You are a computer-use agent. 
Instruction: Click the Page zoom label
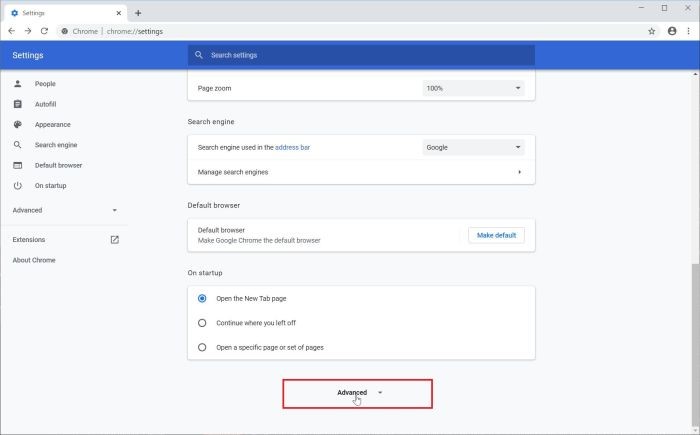[x=214, y=88]
